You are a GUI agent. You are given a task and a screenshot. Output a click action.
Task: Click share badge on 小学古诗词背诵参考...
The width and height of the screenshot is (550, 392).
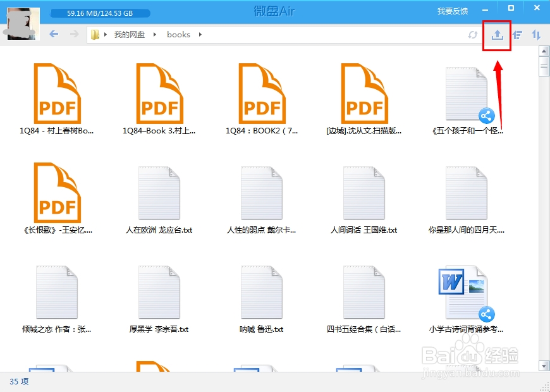[487, 314]
